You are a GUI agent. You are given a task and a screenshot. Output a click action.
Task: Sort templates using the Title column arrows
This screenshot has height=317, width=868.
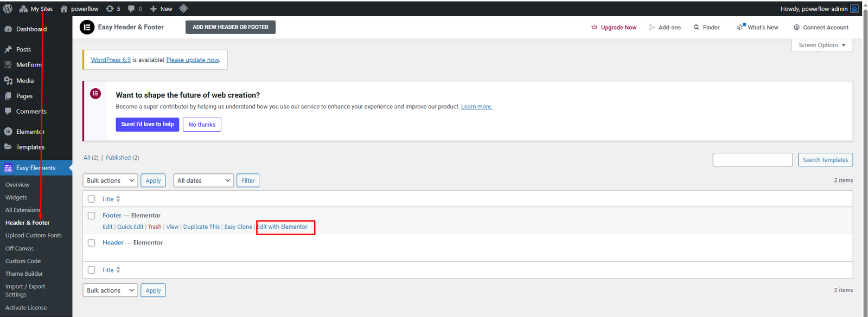coord(118,199)
